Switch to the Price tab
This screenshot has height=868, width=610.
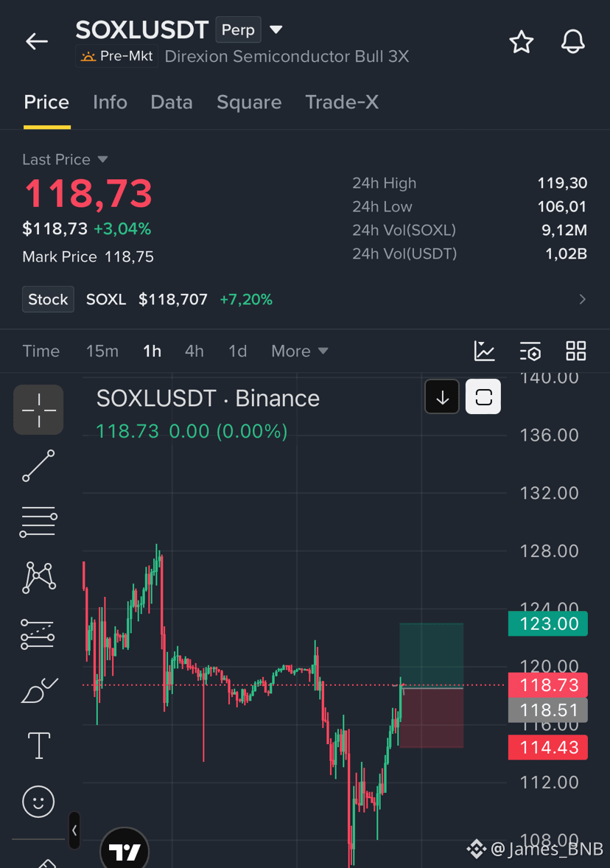coord(46,102)
